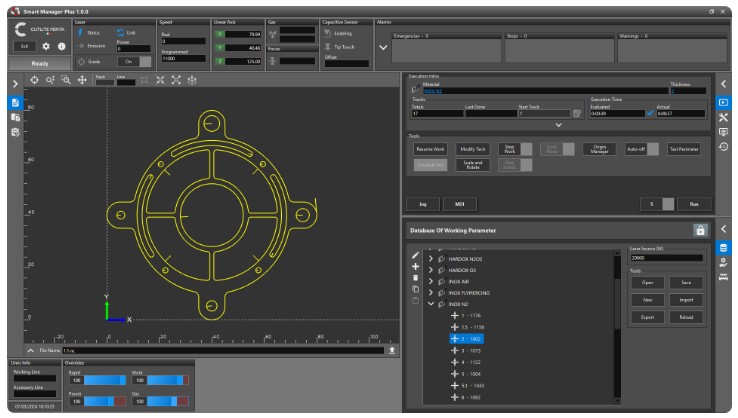Click the pencil edit icon beside the tree
The image size is (738, 418).
coord(415,255)
